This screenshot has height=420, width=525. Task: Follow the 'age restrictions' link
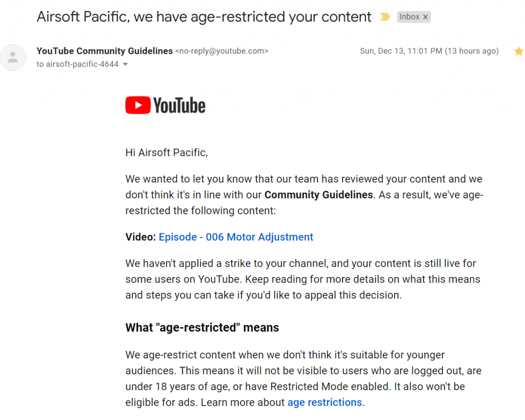click(325, 402)
